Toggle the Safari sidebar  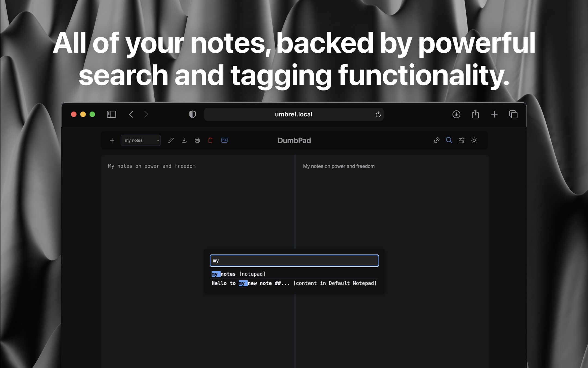[111, 114]
